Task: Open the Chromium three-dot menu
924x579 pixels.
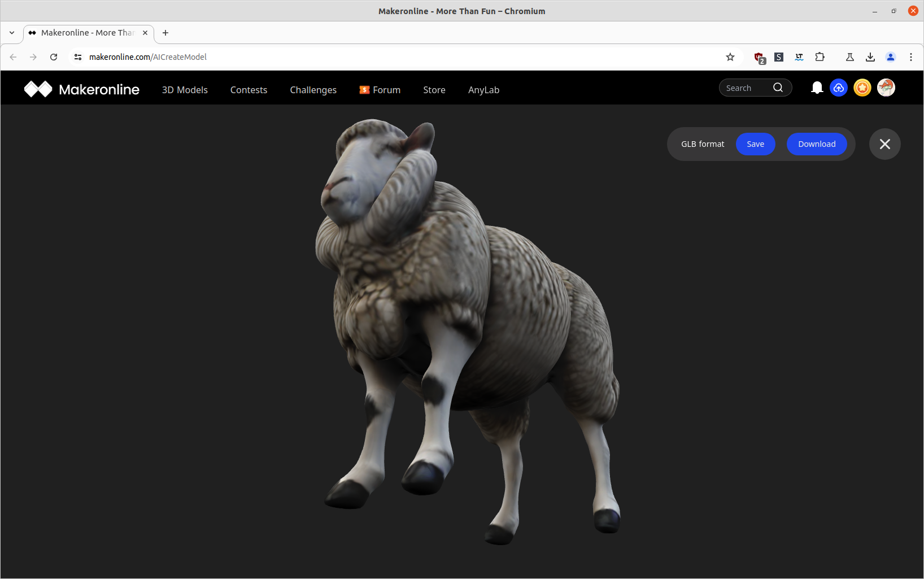Action: pos(911,57)
